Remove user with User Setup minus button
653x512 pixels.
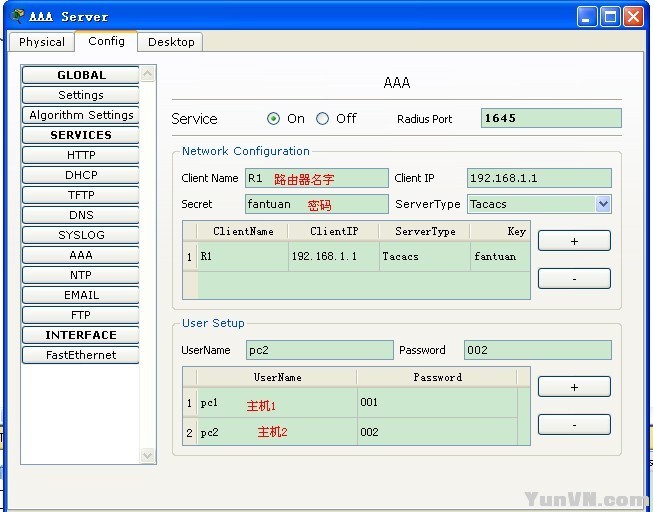(x=574, y=425)
